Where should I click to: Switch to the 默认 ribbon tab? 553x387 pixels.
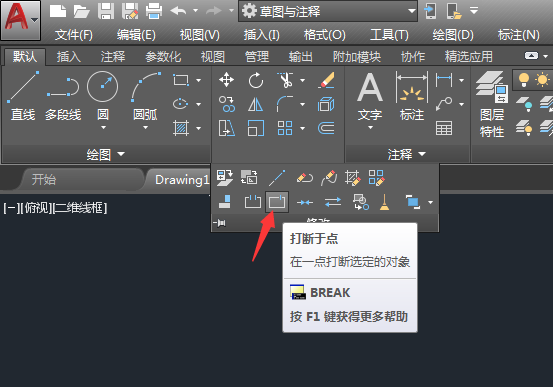[x=25, y=56]
